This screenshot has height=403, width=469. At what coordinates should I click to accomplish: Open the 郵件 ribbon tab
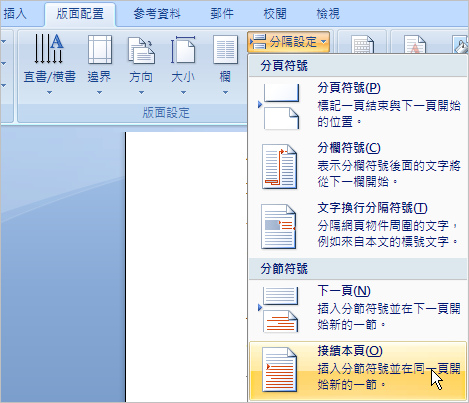coord(222,14)
